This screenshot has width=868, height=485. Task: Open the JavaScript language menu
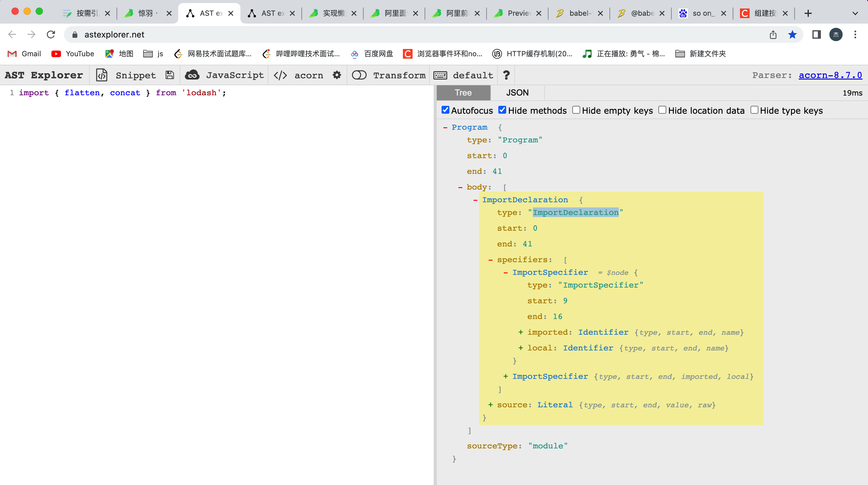[225, 75]
